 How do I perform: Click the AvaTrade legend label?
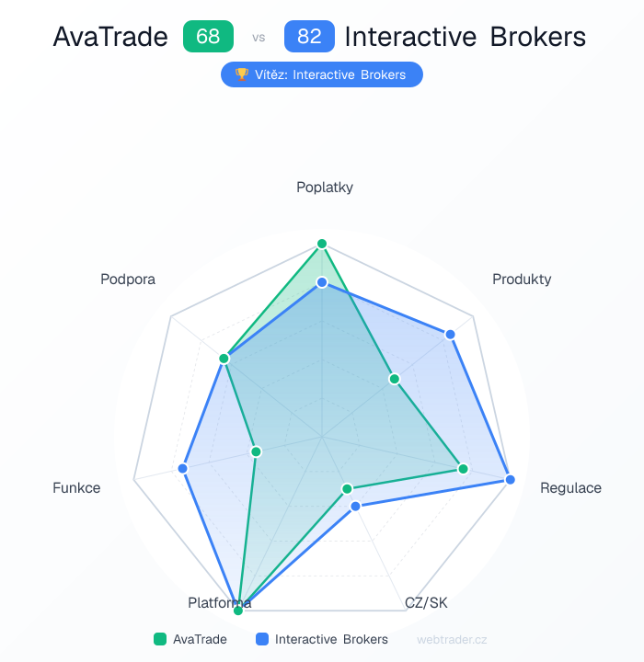point(199,639)
